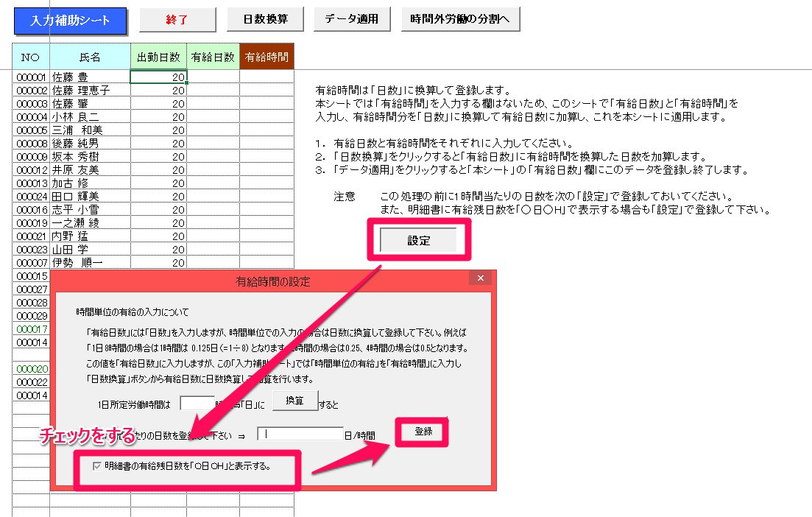
Task: Toggle the 明細書の有給残日数 display checkbox
Action: [97, 466]
